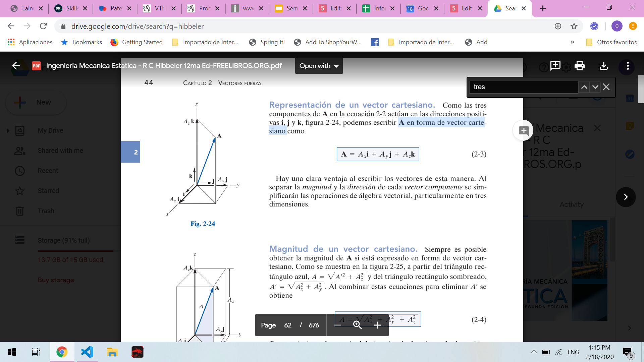Show hidden bookmarks overflow chevron
644x362 pixels.
(x=572, y=42)
